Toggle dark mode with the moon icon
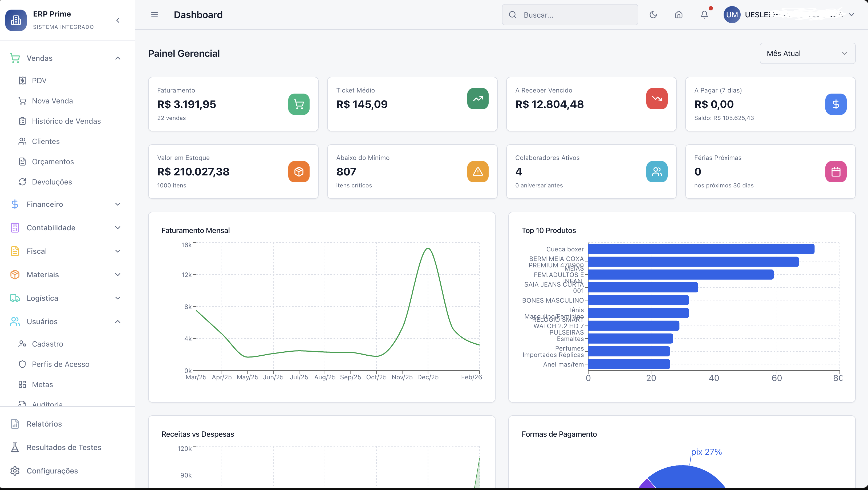Viewport: 868px width, 490px height. click(653, 15)
